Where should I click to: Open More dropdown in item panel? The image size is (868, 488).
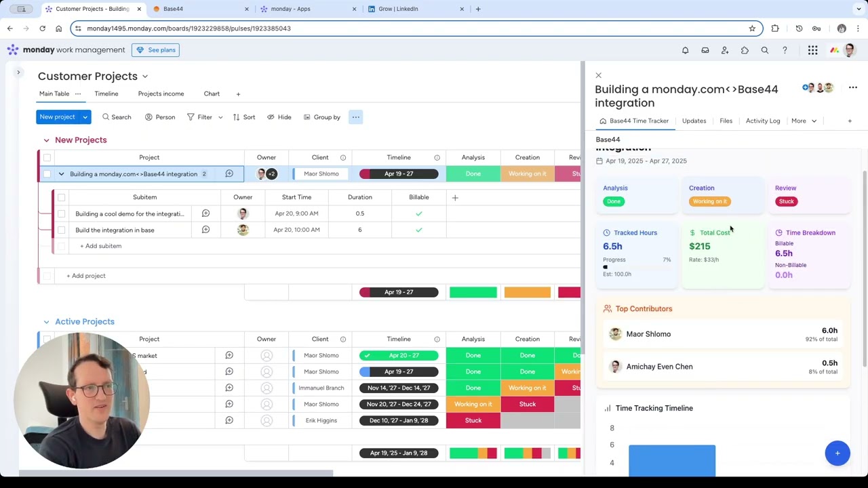pos(804,121)
